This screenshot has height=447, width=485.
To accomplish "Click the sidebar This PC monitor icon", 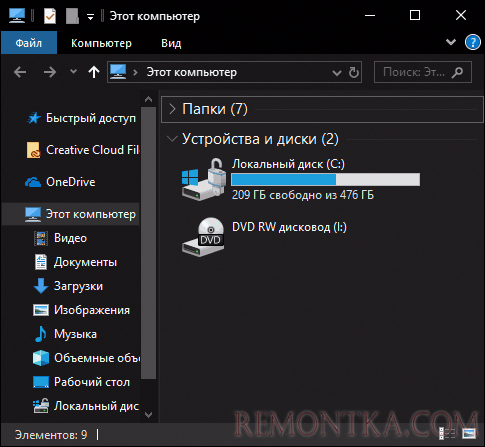I will coord(33,214).
